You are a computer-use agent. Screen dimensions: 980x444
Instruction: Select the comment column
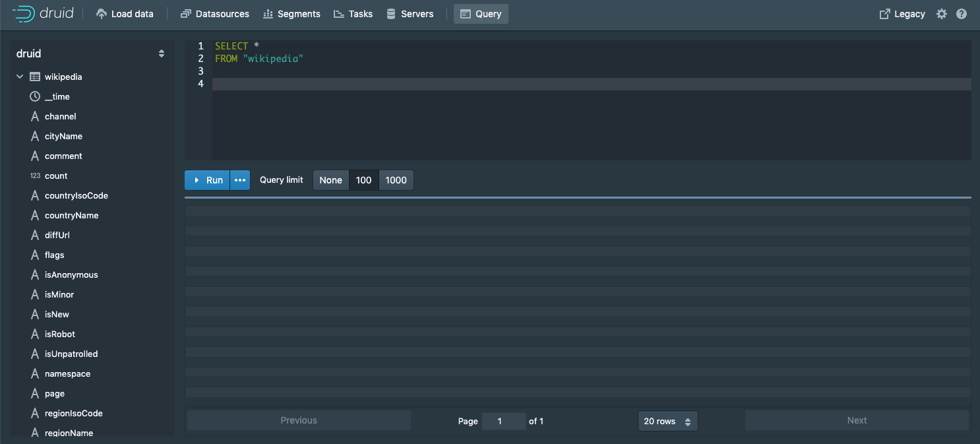63,156
